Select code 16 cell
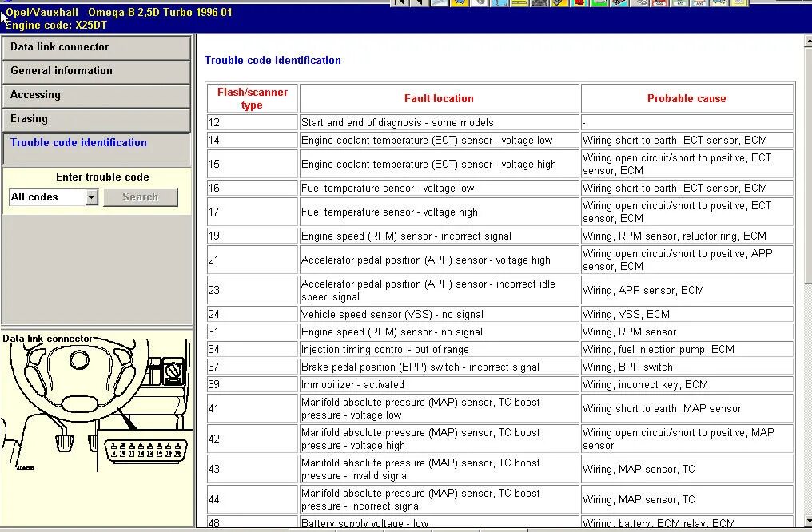 click(x=253, y=188)
